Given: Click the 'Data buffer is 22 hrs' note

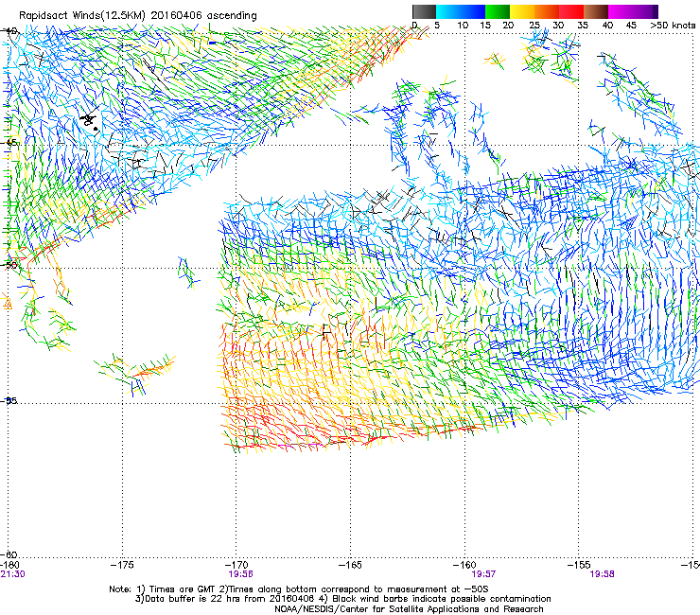Looking at the screenshot, I should coord(342,599).
